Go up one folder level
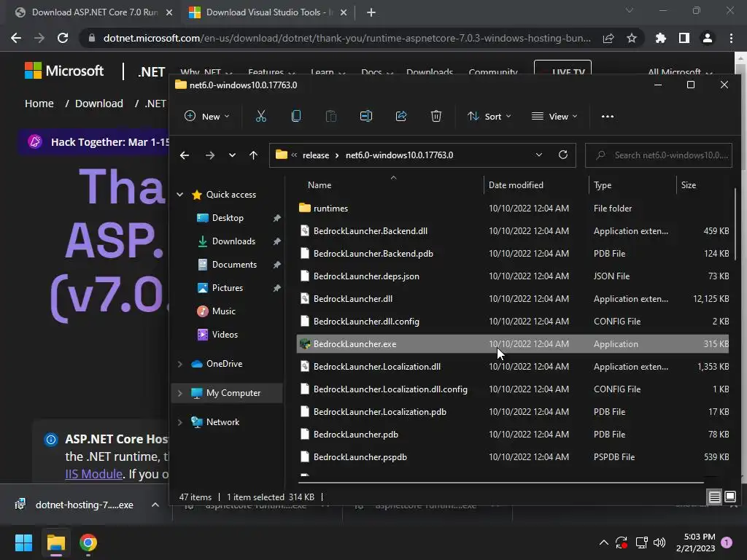 (253, 155)
